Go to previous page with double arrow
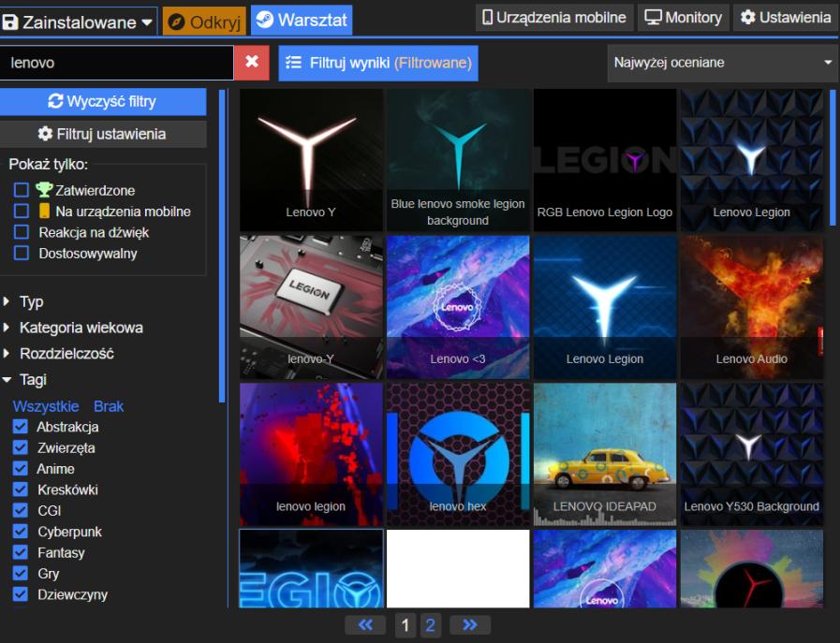This screenshot has width=840, height=643. [x=365, y=625]
